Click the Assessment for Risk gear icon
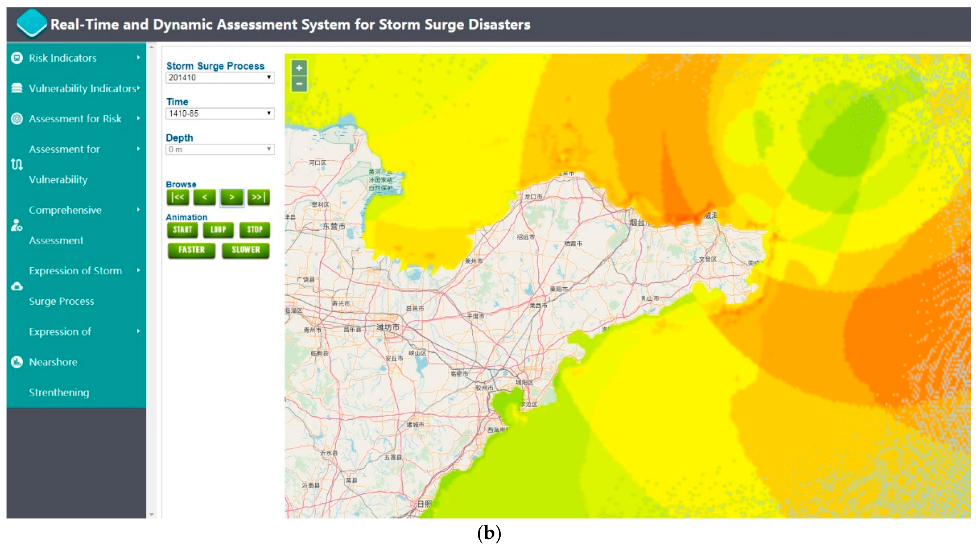 coord(17,119)
